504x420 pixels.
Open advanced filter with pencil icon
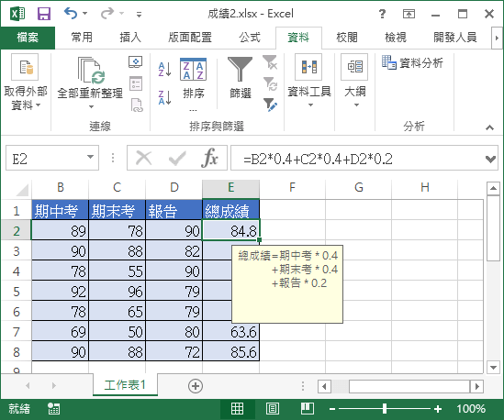tap(270, 105)
